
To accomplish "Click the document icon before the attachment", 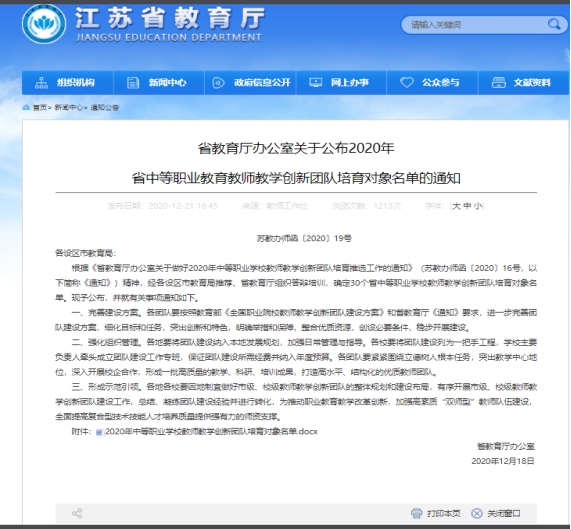I will (99, 432).
